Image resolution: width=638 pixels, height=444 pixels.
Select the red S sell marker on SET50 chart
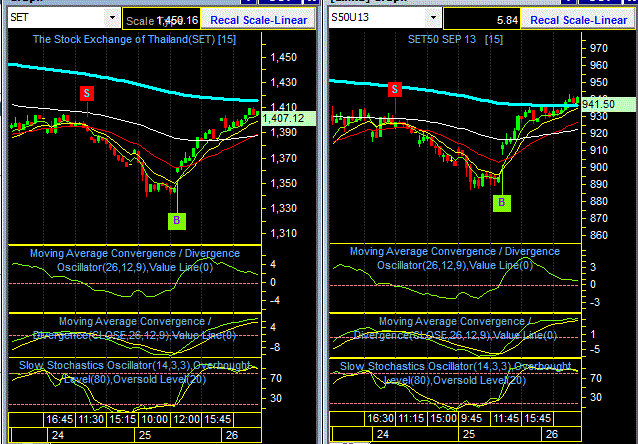point(394,89)
